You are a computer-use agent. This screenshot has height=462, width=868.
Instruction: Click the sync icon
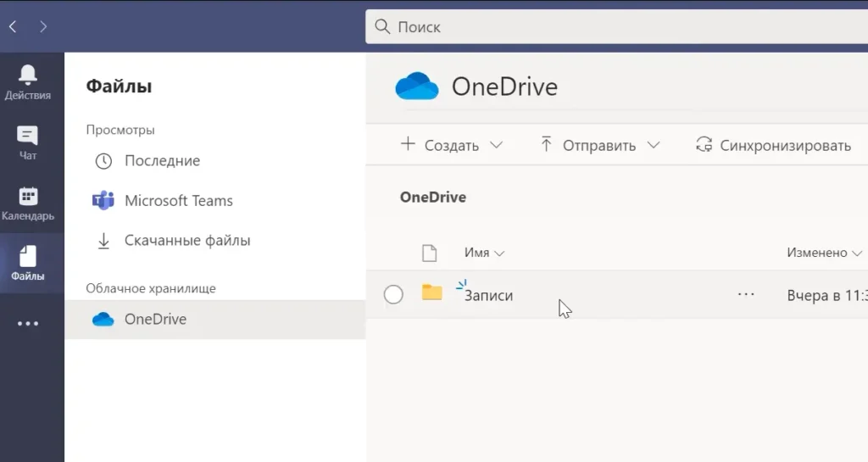coord(704,144)
